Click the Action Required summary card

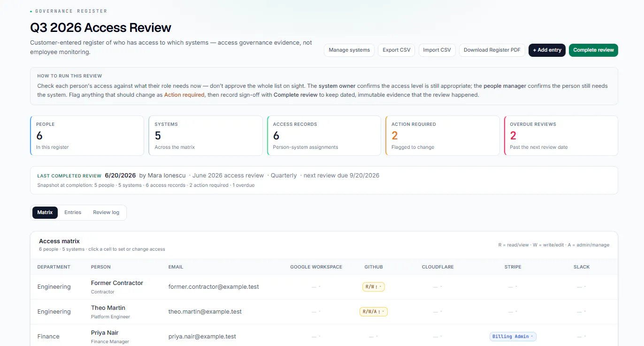442,136
